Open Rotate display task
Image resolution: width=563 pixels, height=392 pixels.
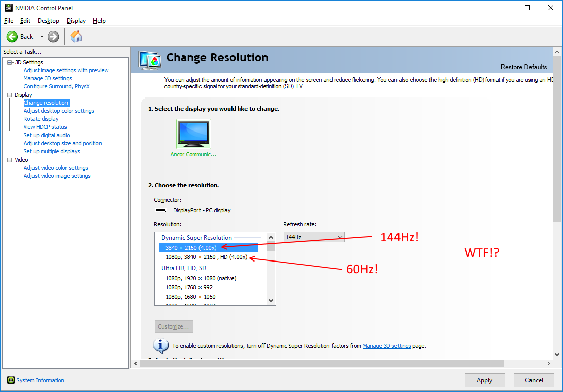(41, 119)
